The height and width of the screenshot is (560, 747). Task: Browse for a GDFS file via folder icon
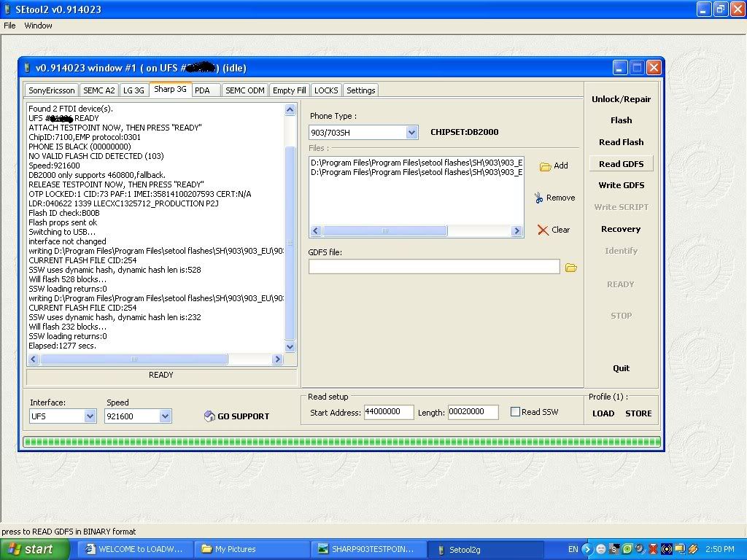tap(570, 268)
